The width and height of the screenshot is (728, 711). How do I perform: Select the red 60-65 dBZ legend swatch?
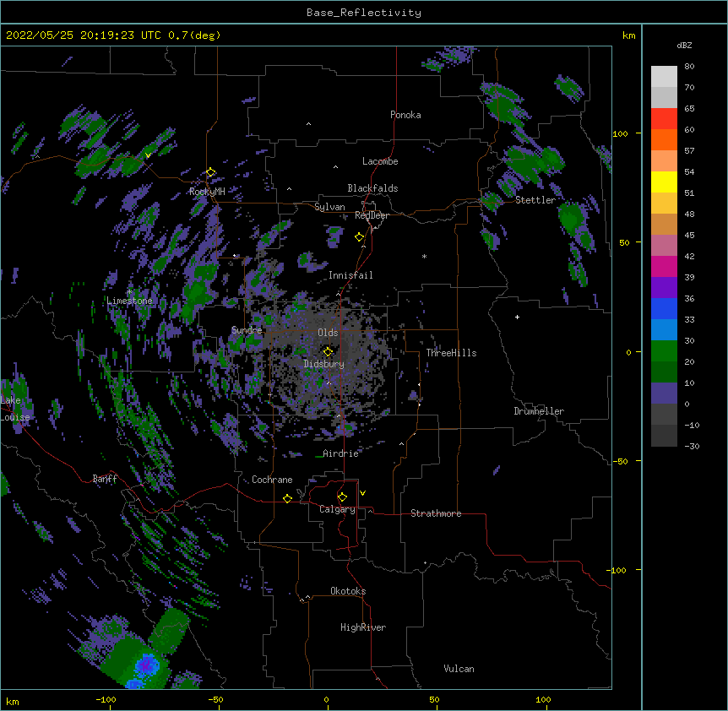click(x=664, y=119)
